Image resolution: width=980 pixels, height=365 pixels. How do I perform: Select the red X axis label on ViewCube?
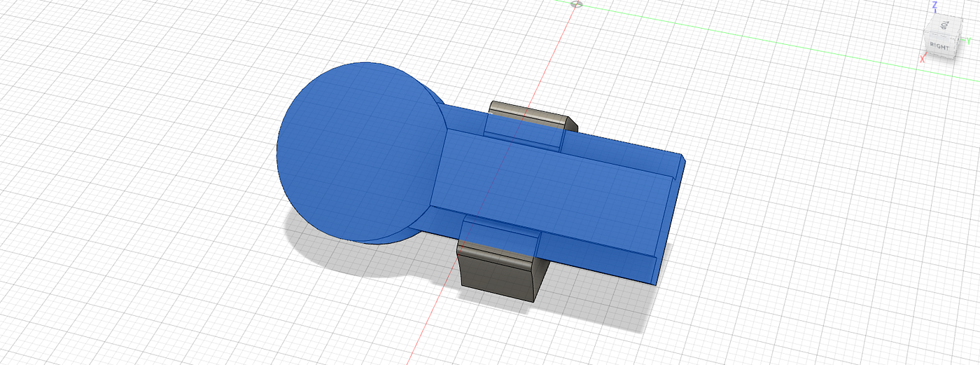pos(923,60)
